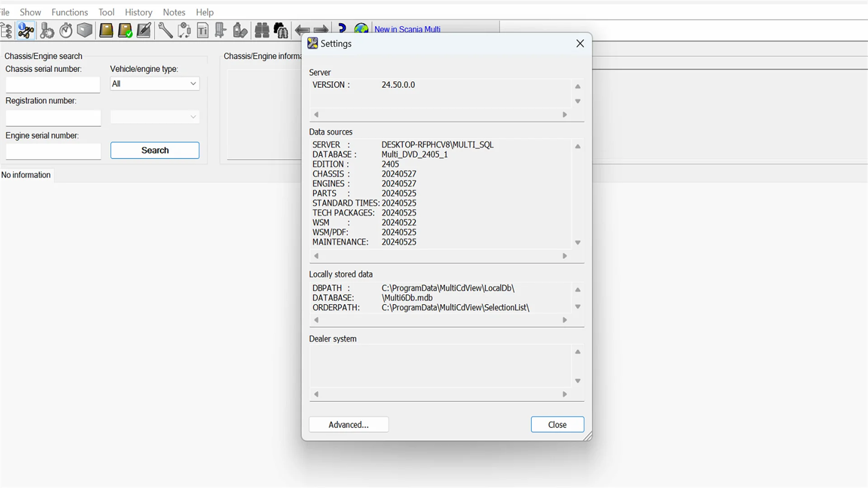Image resolution: width=868 pixels, height=488 pixels.
Task: Click the Settings dialog title icon
Action: [312, 43]
